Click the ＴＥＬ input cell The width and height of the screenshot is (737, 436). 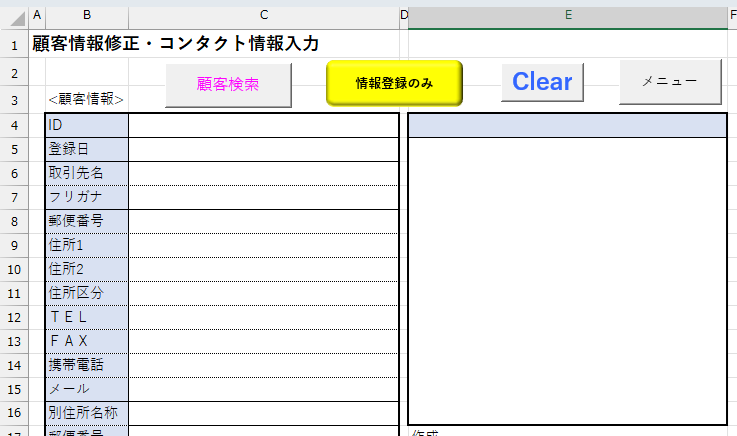(x=262, y=317)
